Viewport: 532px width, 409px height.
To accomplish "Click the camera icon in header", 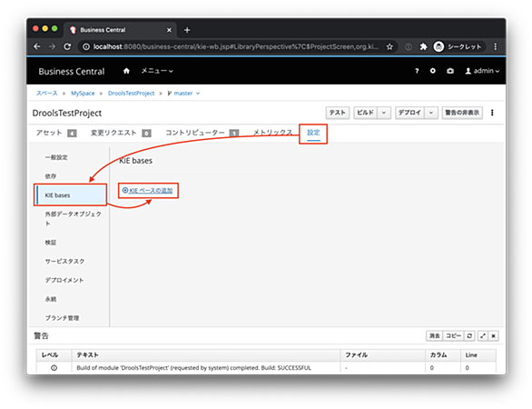I will click(450, 71).
